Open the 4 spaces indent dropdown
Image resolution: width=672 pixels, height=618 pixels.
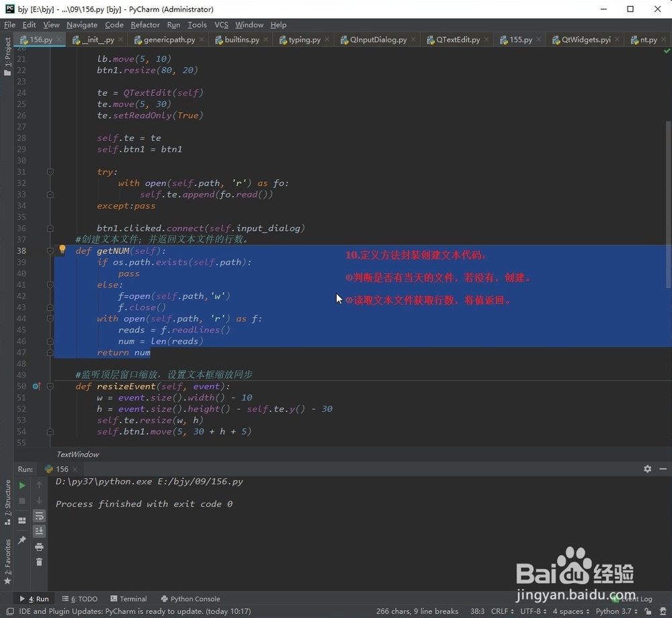[x=571, y=611]
